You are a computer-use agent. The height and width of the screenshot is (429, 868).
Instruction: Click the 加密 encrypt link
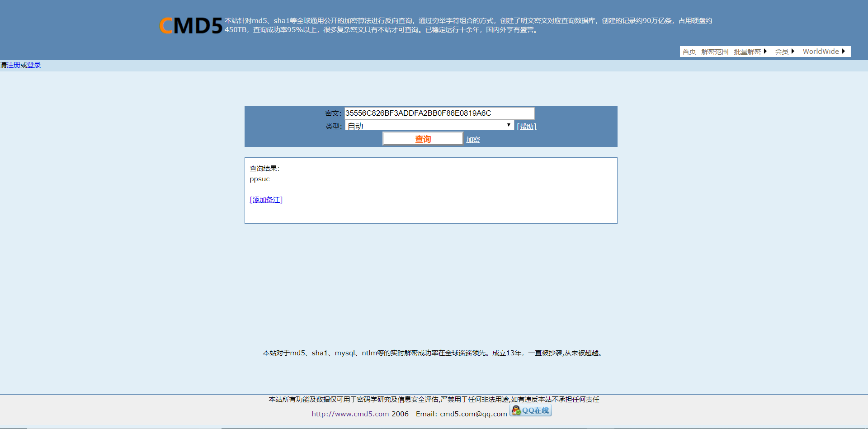(473, 140)
